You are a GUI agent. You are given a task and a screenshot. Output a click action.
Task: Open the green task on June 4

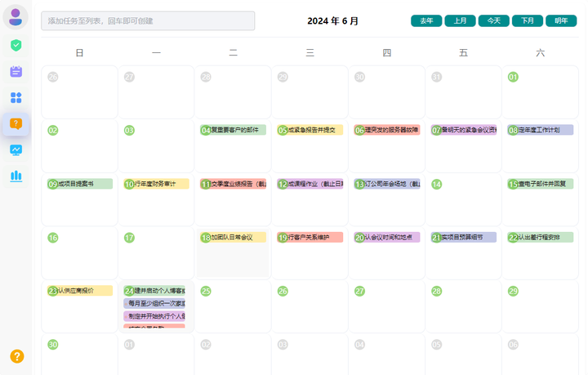(238, 130)
